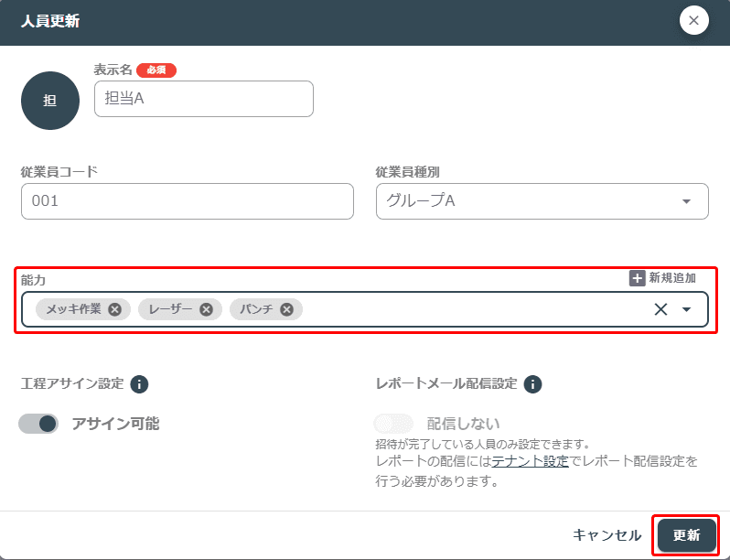Click the 能力 label
The image size is (730, 560).
pos(33,280)
